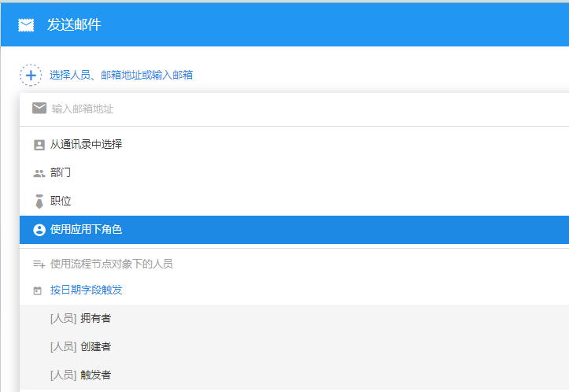This screenshot has height=392, width=569.
Task: Click the dotted plus circle icon
Action: 31,75
